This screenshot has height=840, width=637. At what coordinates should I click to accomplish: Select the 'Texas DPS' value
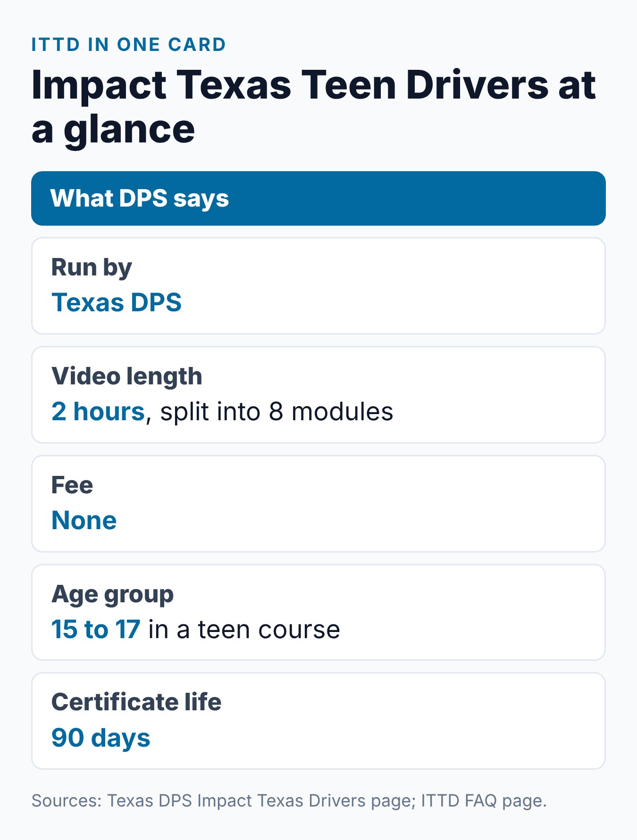tap(117, 302)
